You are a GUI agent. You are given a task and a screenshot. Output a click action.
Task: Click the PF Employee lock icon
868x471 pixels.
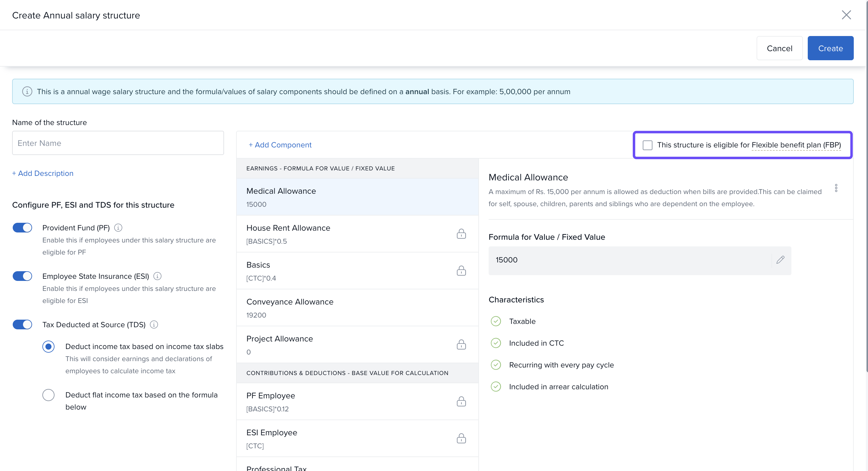coord(461,402)
